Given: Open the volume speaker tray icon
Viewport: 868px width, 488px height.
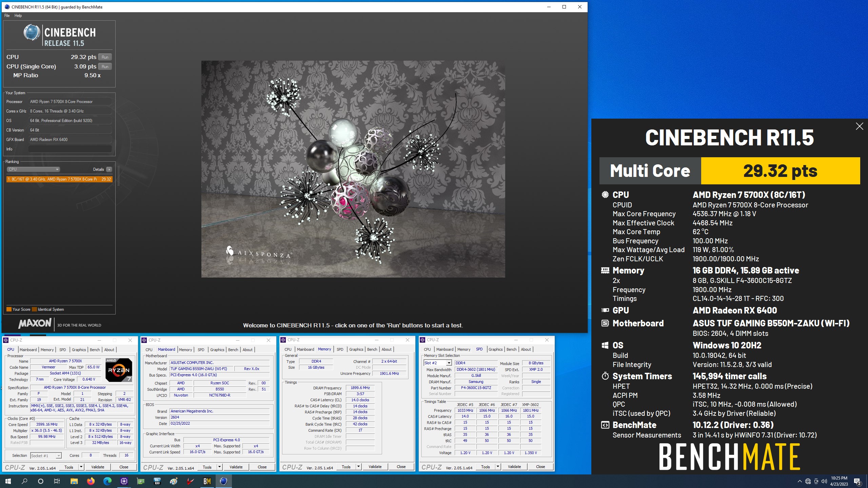Looking at the screenshot, I should 824,481.
